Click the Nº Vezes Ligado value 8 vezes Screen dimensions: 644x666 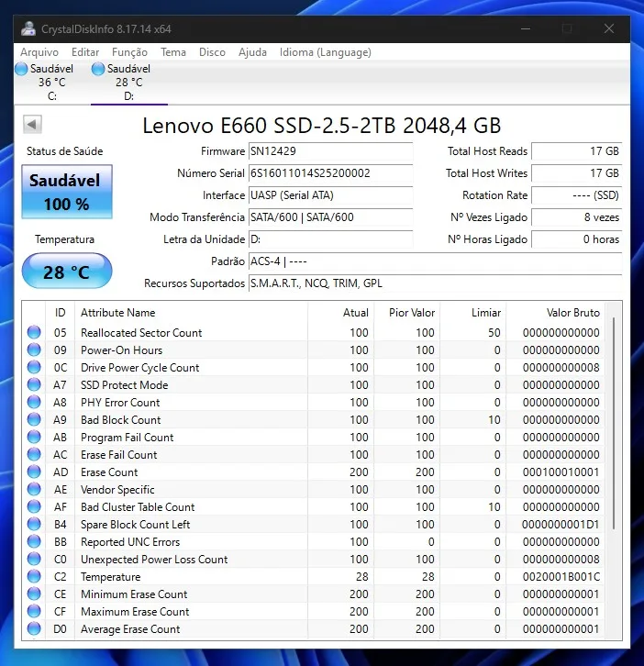(577, 217)
